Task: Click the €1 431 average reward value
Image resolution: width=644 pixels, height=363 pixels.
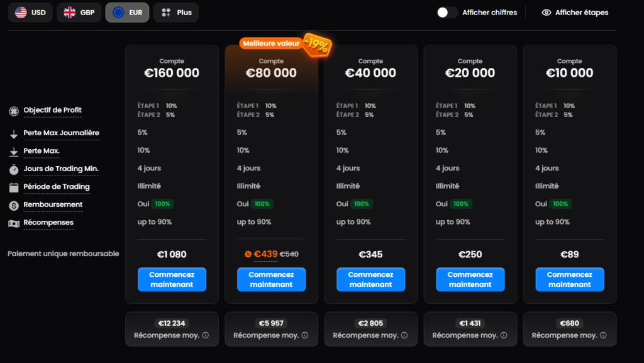Action: pos(470,323)
